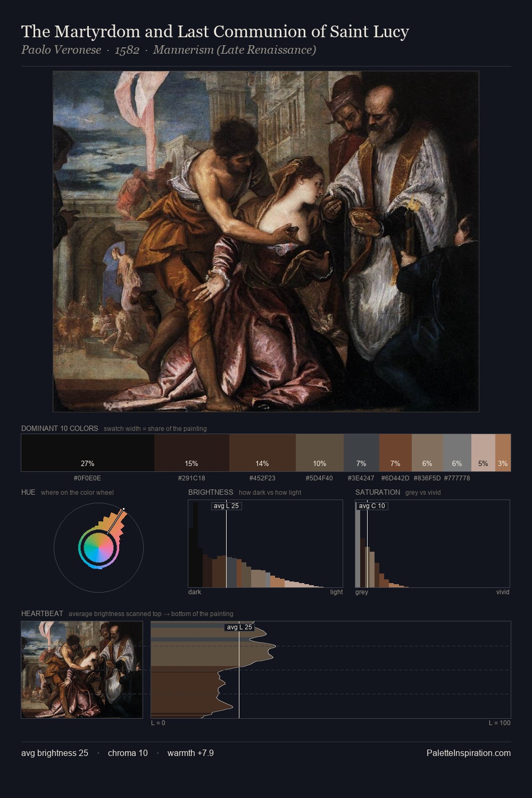The width and height of the screenshot is (532, 798).
Task: Select the 3% copper swatch
Action: (x=503, y=453)
